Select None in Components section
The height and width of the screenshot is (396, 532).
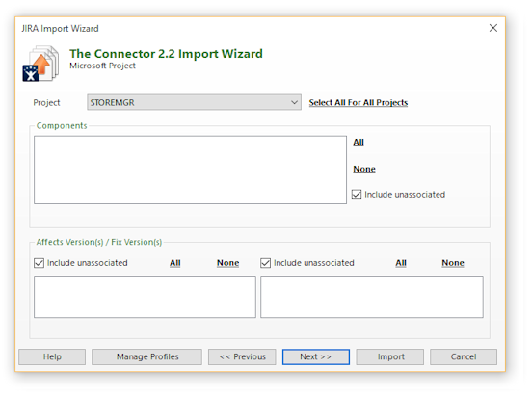coord(364,169)
